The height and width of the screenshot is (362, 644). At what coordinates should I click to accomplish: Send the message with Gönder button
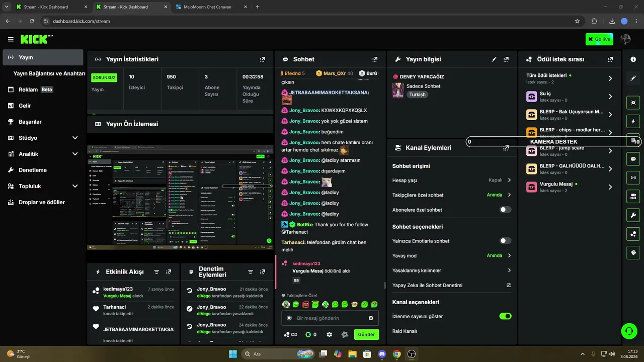tap(366, 334)
